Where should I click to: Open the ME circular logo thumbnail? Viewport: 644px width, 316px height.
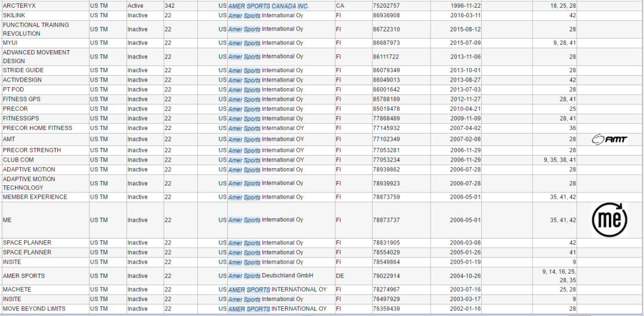(609, 220)
